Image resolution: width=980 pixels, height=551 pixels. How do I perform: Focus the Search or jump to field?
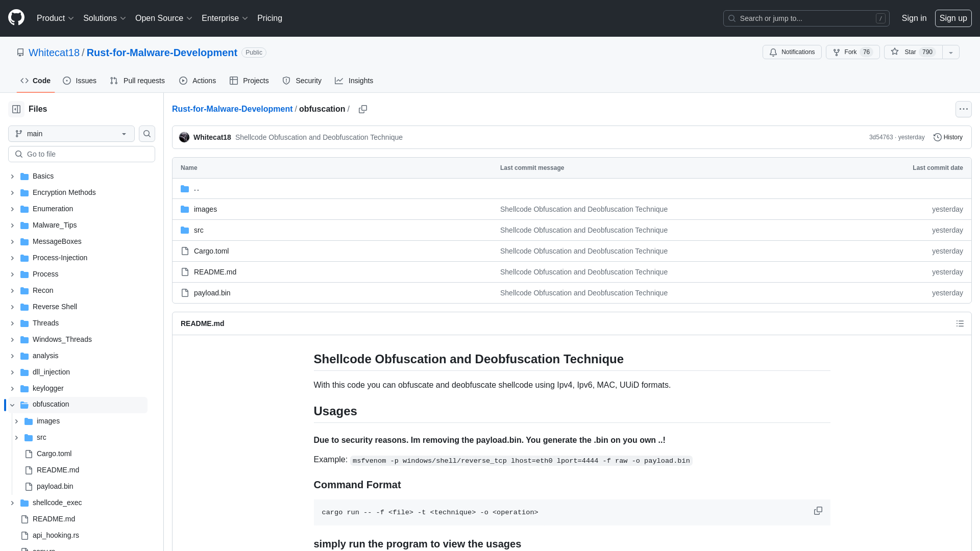pos(806,18)
